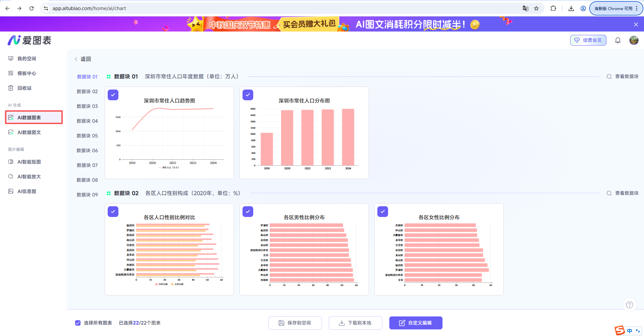Uncheck the 各区女性比例分布 chart checkbox

(x=383, y=212)
